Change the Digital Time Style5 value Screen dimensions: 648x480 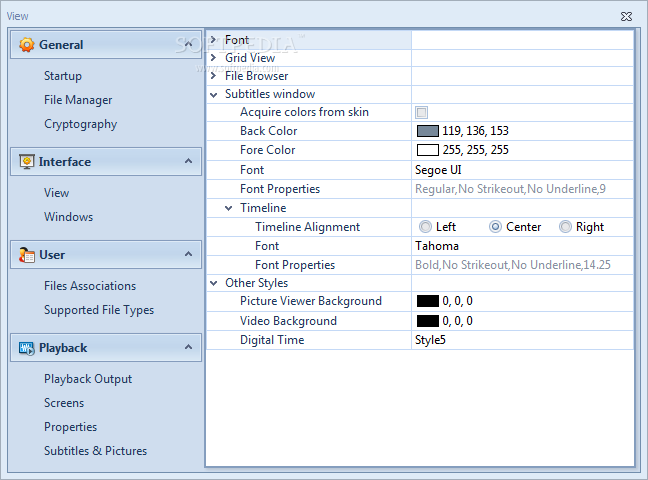pyautogui.click(x=522, y=340)
